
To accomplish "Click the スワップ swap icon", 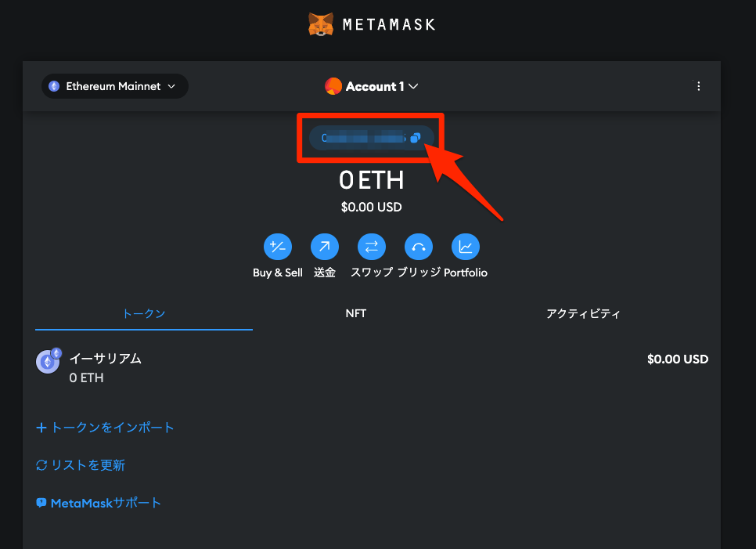I will (x=371, y=247).
